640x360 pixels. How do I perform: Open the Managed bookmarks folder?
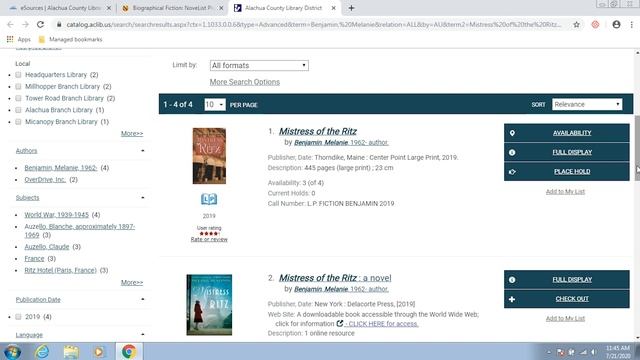click(x=70, y=40)
